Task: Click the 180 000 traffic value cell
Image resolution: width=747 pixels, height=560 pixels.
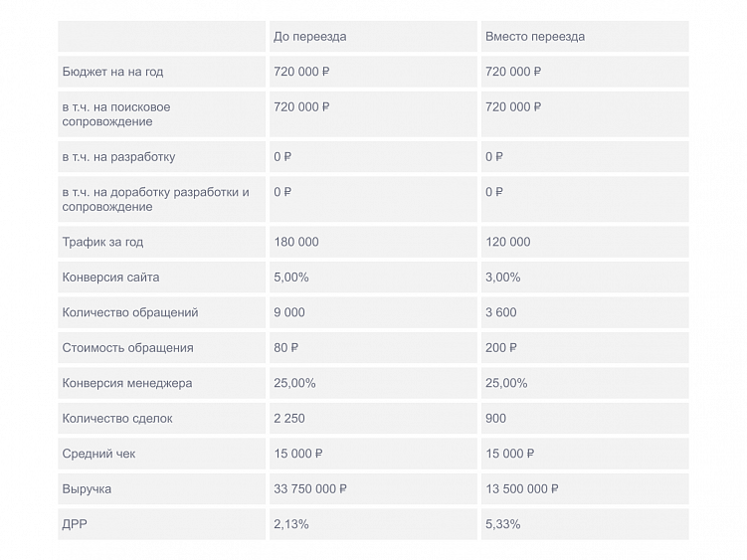Action: [x=296, y=242]
